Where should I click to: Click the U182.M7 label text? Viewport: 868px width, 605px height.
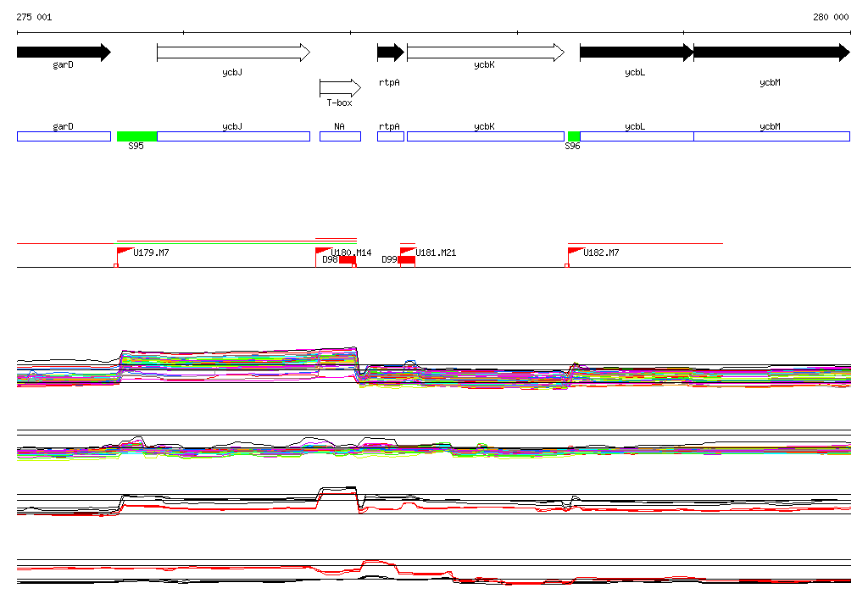(x=601, y=253)
